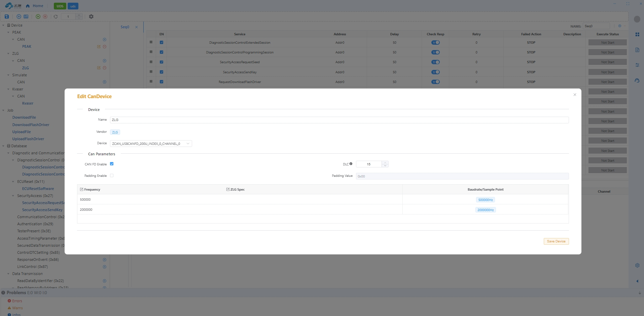Switch to the Seq0 tab

pyautogui.click(x=125, y=27)
